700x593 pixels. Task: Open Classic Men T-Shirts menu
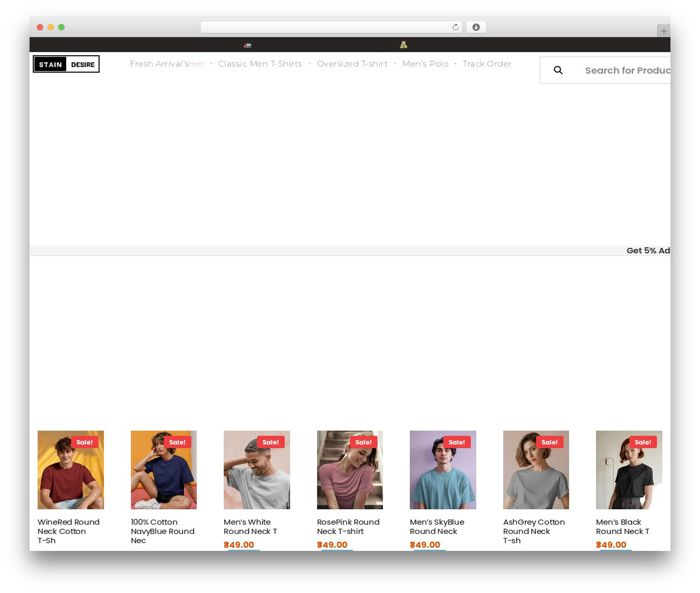(x=260, y=64)
